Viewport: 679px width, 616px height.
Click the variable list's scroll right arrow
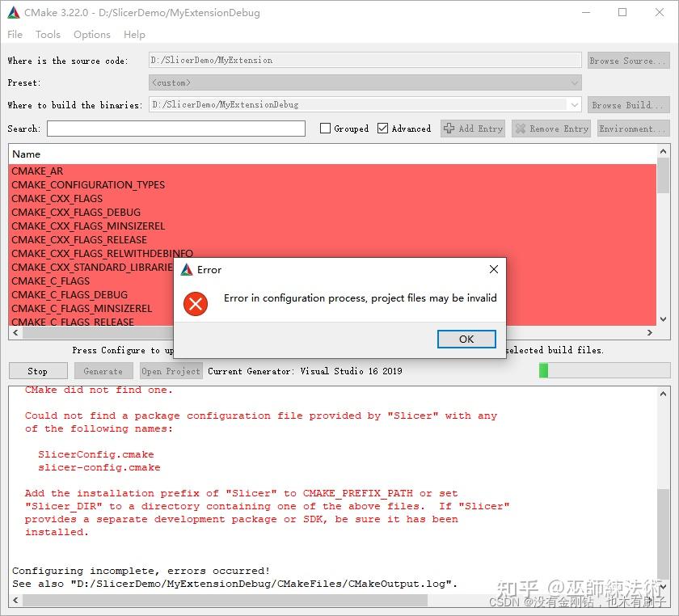point(650,333)
